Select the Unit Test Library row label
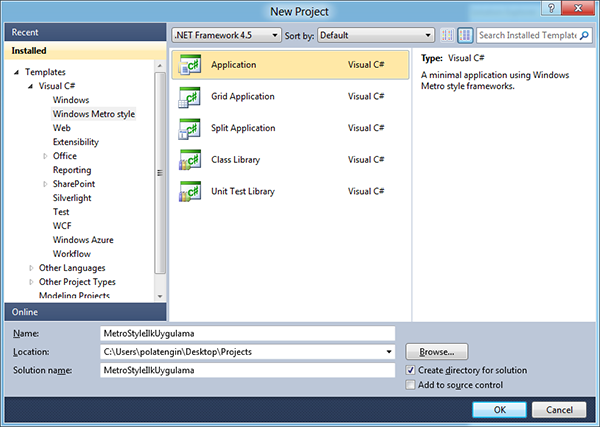The height and width of the screenshot is (427, 600). pyautogui.click(x=243, y=191)
